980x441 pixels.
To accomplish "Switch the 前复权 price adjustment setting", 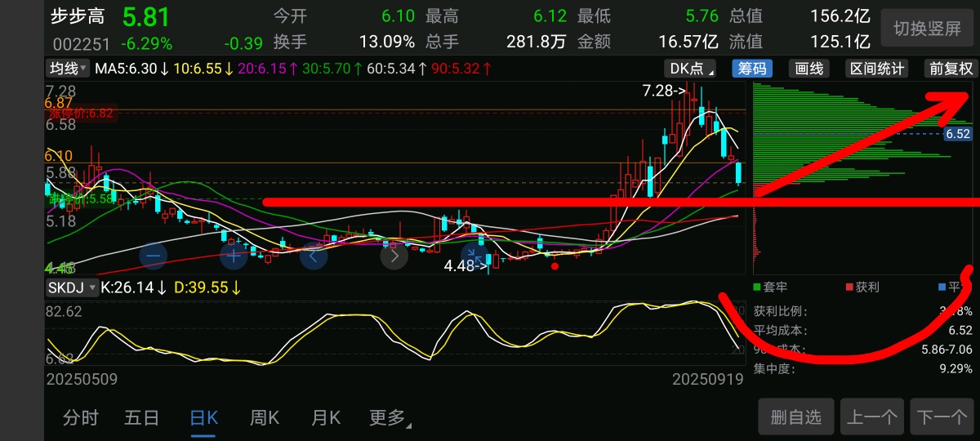I will (951, 69).
